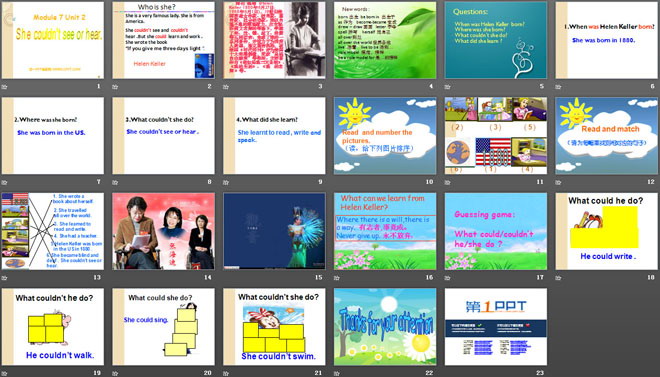Click the animation star icon under slide 16
Viewport: 660px width, 377px height.
(337, 278)
